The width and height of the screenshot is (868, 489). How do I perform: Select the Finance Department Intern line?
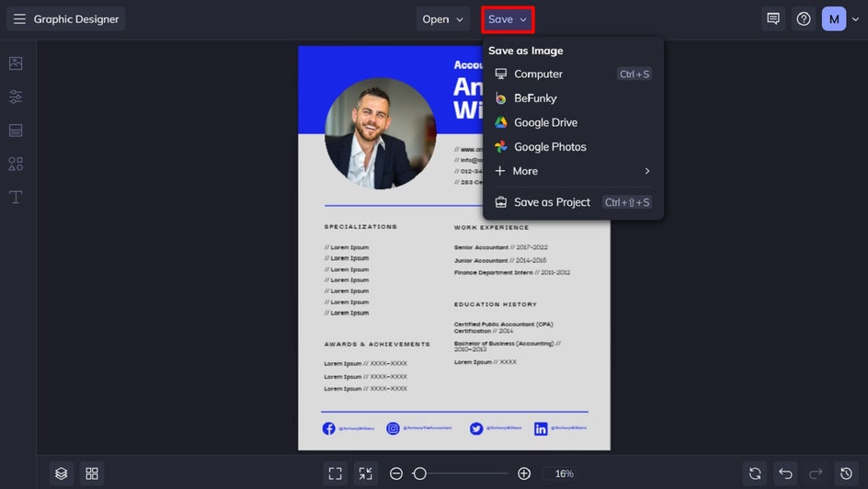click(512, 272)
